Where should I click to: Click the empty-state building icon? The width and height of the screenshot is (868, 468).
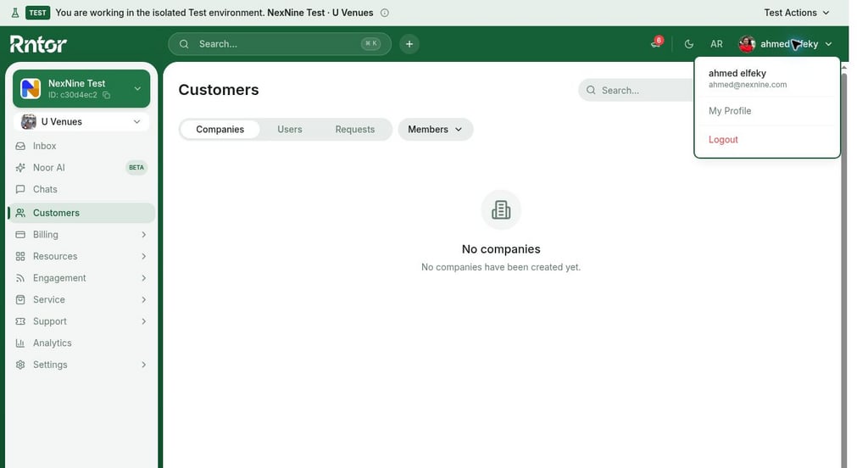point(501,210)
